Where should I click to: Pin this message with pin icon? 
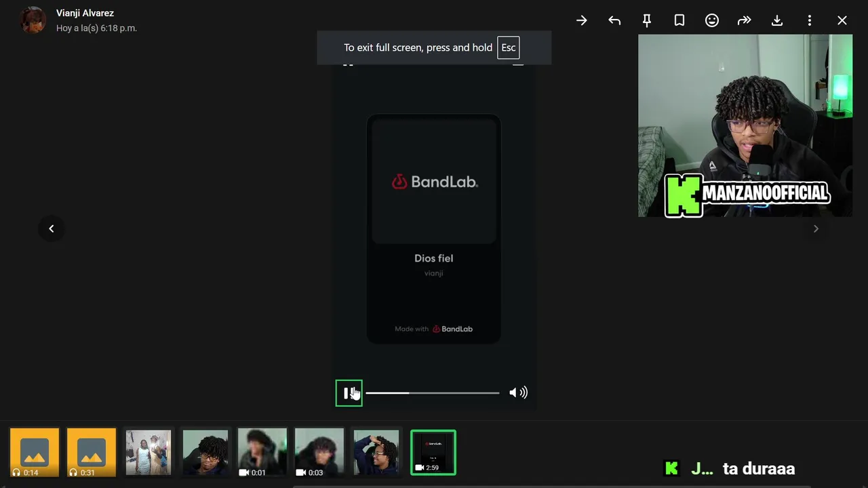(x=647, y=20)
